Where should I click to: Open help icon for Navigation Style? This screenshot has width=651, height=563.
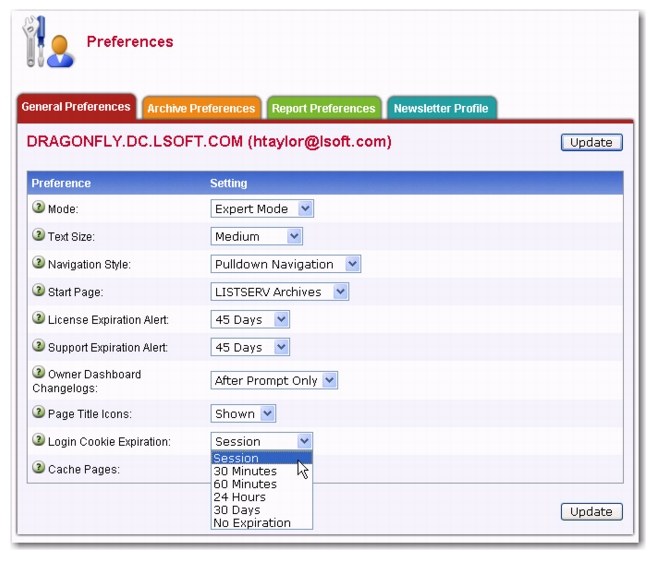coord(39,264)
